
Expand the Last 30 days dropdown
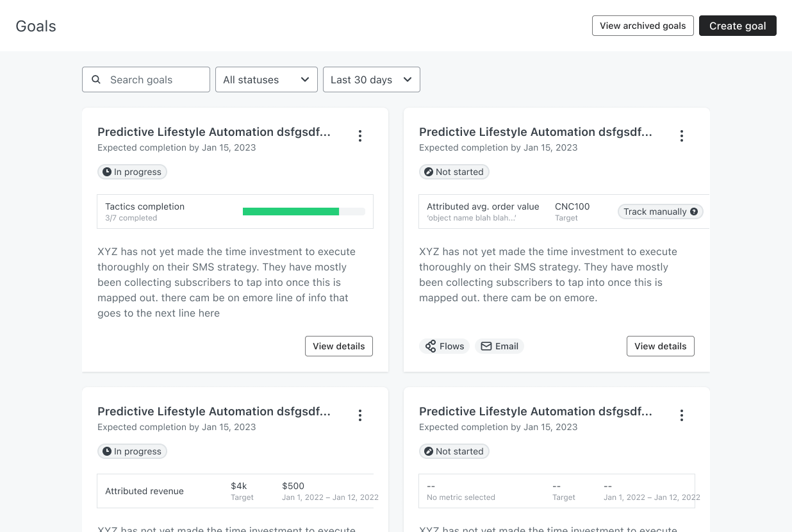pos(372,79)
